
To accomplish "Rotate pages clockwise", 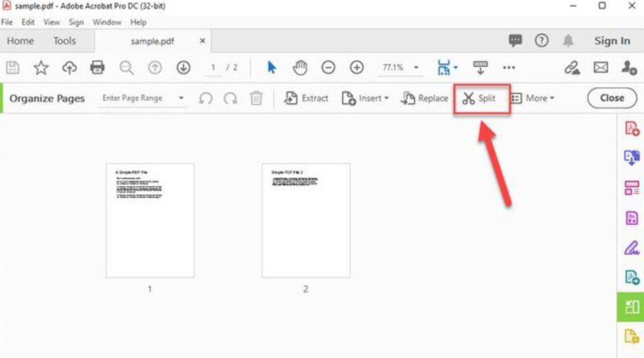I will click(230, 99).
